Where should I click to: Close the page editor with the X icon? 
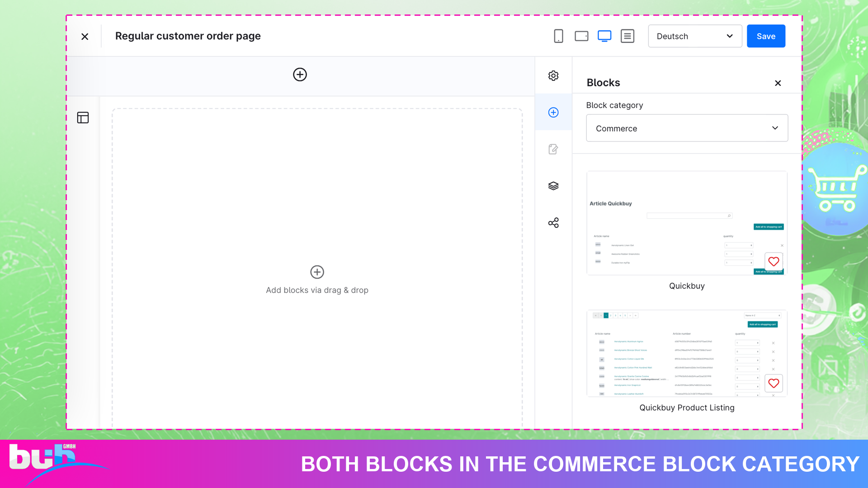coord(85,37)
